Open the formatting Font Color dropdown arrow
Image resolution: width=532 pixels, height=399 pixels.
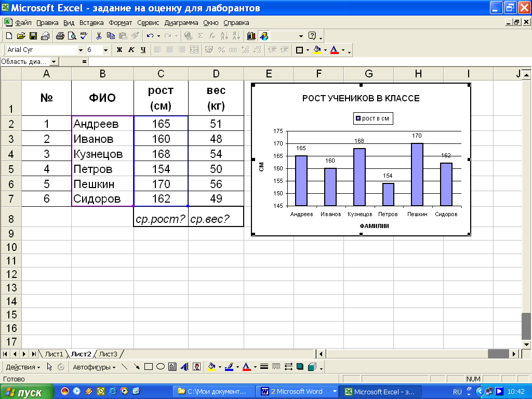[343, 50]
